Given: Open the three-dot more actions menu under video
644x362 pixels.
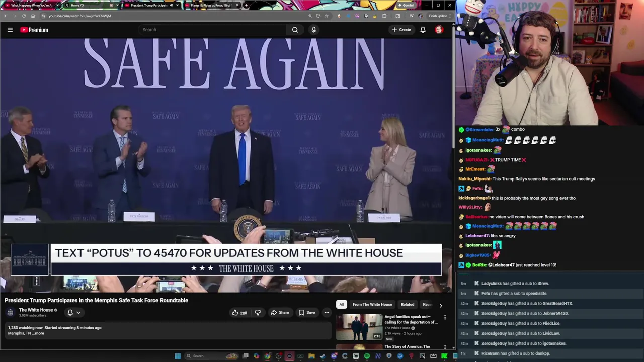Looking at the screenshot, I should (327, 313).
